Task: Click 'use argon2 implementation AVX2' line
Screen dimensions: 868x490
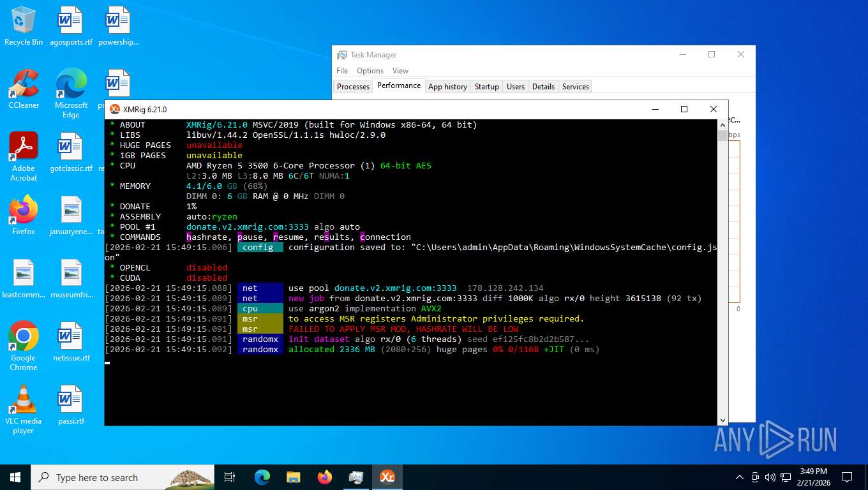Action: pyautogui.click(x=365, y=309)
